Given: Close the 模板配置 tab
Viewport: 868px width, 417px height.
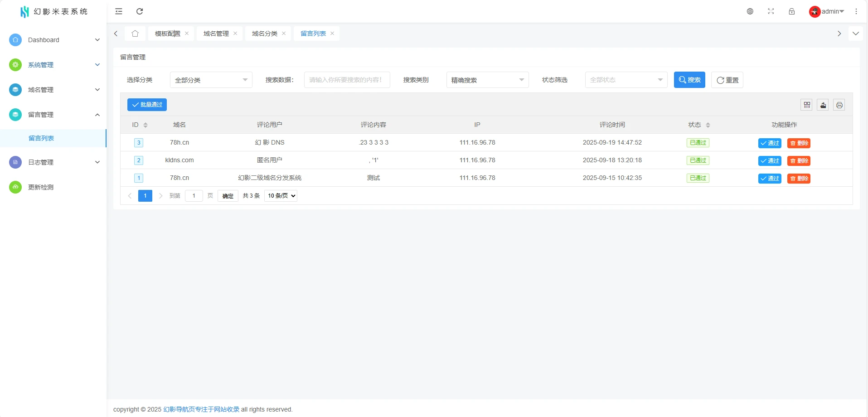Looking at the screenshot, I should coord(187,34).
